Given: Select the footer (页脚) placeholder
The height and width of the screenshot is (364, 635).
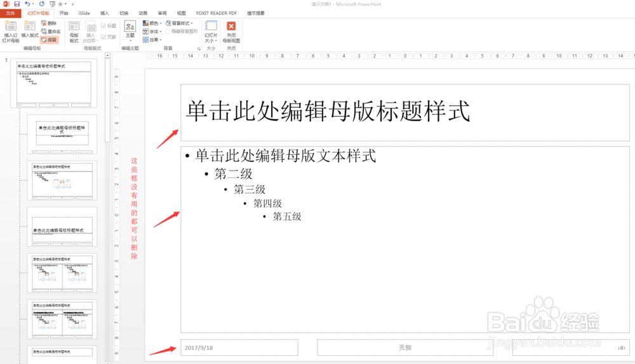Looking at the screenshot, I should coord(405,348).
